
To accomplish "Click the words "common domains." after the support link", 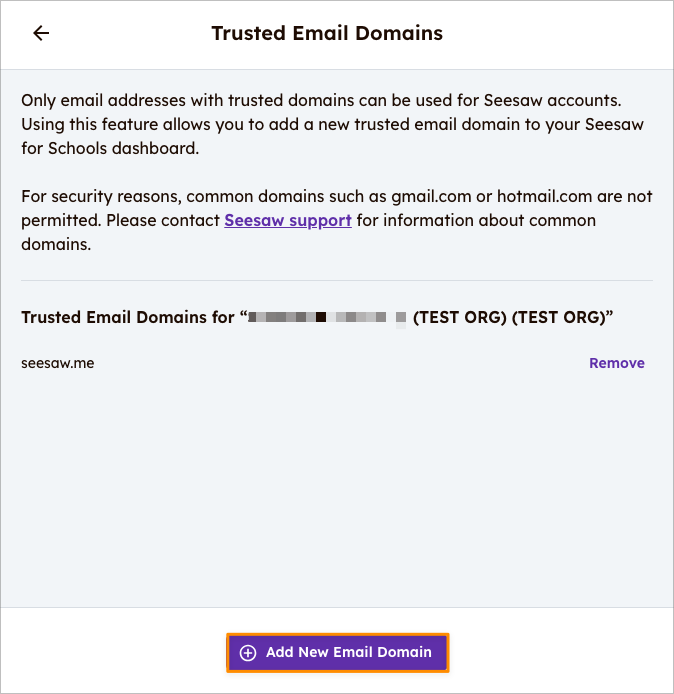I will click(x=498, y=232).
